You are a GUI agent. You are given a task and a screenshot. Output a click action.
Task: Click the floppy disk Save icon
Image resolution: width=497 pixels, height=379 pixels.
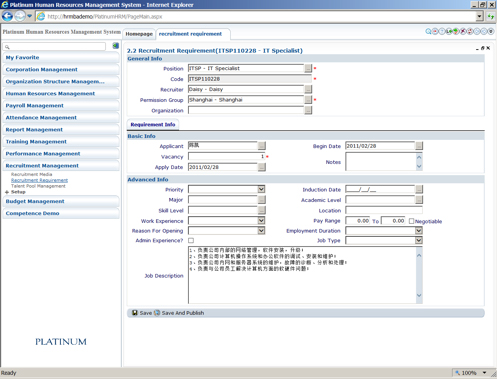coord(135,313)
